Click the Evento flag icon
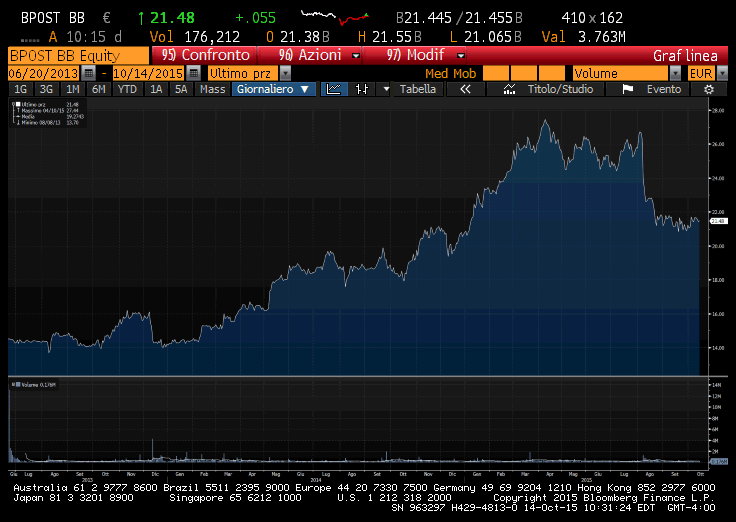736x522 pixels. click(628, 89)
